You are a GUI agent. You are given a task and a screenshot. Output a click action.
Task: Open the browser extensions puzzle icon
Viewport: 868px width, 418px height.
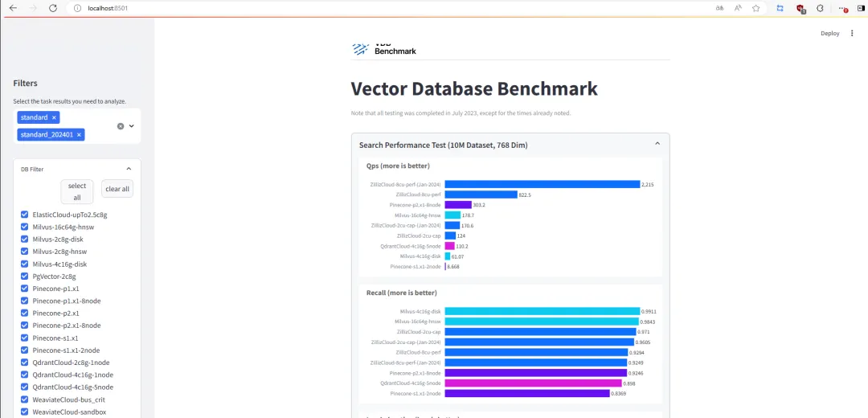pyautogui.click(x=821, y=8)
